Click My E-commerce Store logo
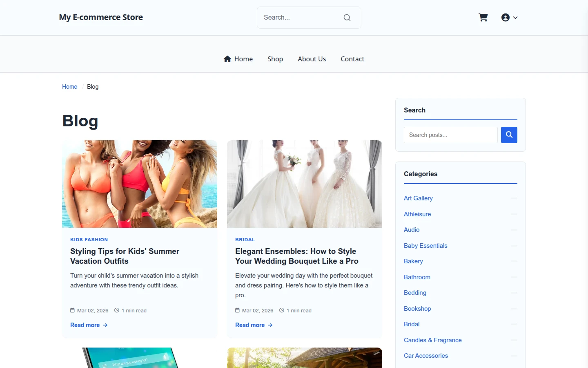588x368 pixels. pyautogui.click(x=101, y=17)
